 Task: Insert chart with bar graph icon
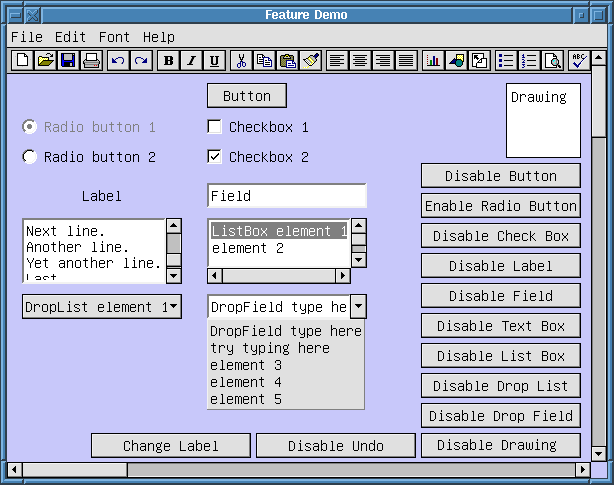(x=433, y=61)
